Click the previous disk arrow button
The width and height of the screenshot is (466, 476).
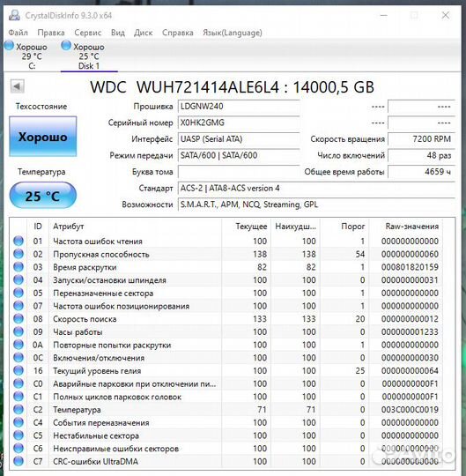coord(17,86)
